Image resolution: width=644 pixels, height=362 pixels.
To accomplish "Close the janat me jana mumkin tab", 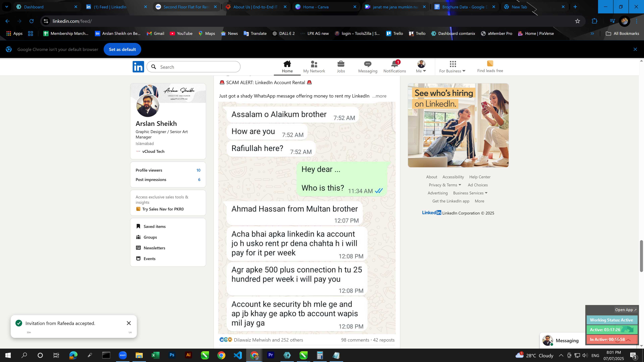I will pyautogui.click(x=424, y=7).
